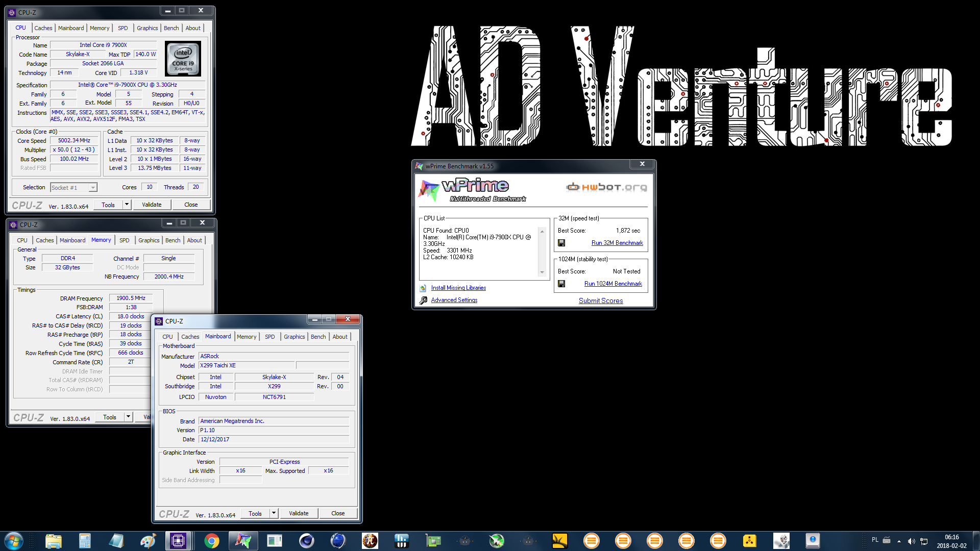Click Run 32M Benchmark link
The width and height of the screenshot is (980, 551).
tap(617, 243)
